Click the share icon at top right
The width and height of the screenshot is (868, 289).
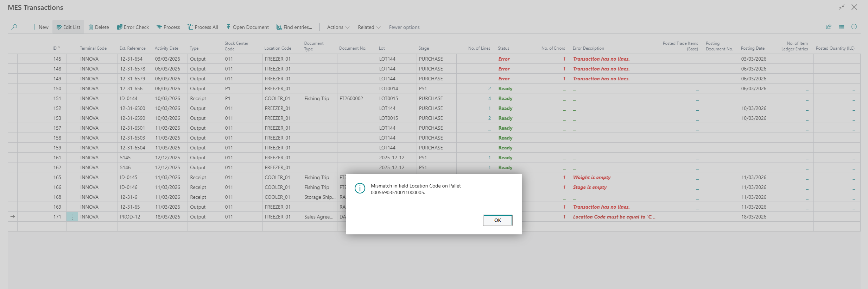pos(829,27)
